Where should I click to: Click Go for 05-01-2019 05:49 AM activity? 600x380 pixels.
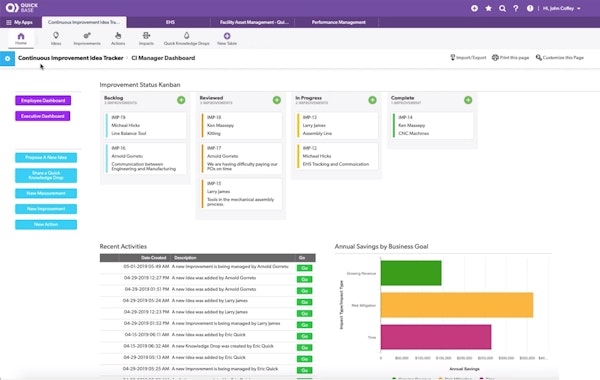(x=304, y=268)
